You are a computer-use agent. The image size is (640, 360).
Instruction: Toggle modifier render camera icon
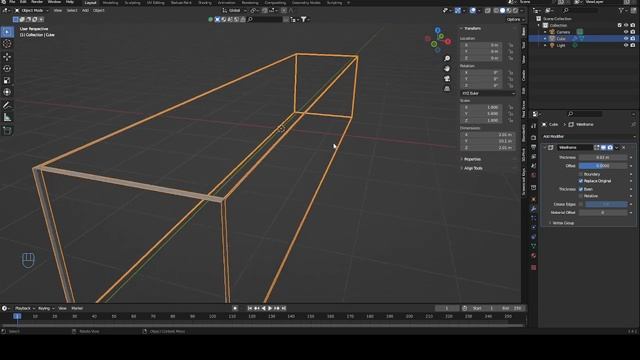click(610, 147)
